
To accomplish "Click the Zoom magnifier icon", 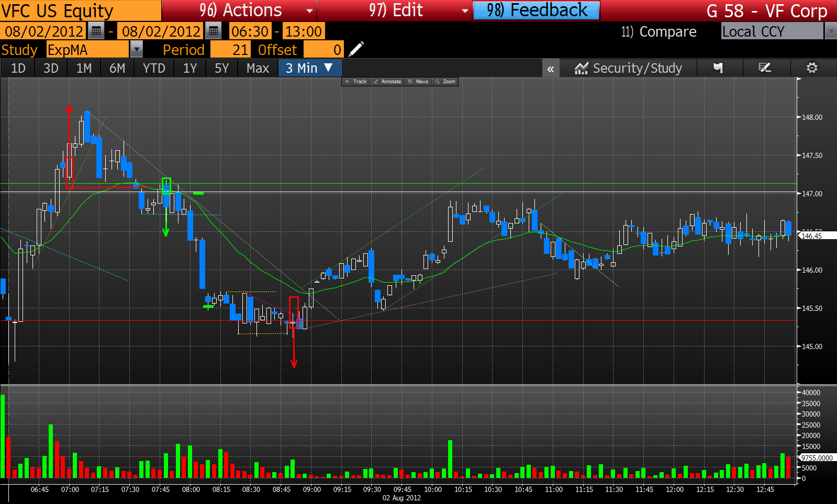I will pyautogui.click(x=438, y=82).
